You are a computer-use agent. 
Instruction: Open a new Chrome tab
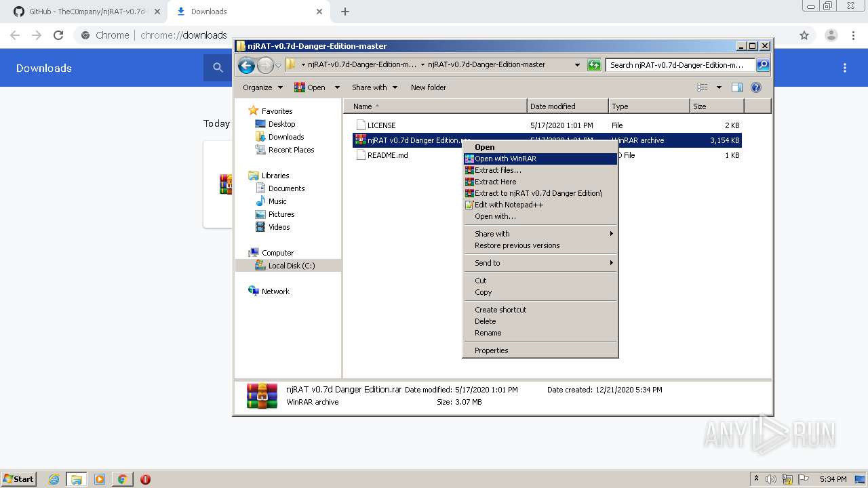pos(345,12)
